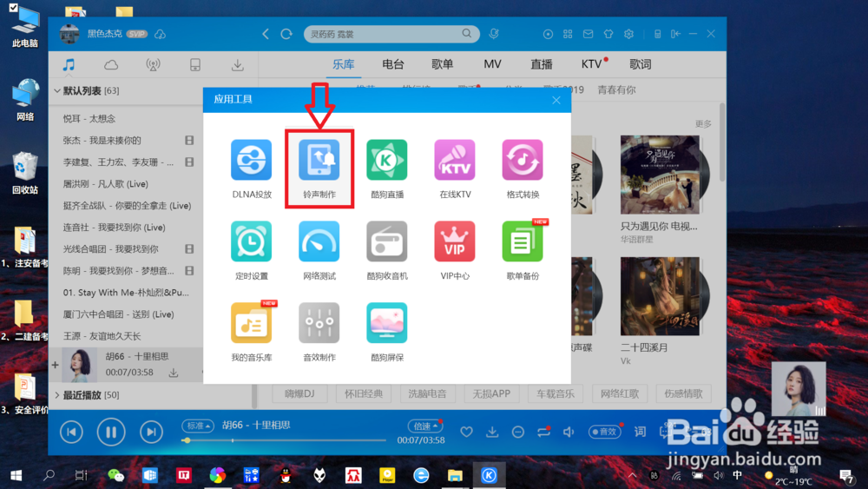Open main settings gear

point(628,34)
